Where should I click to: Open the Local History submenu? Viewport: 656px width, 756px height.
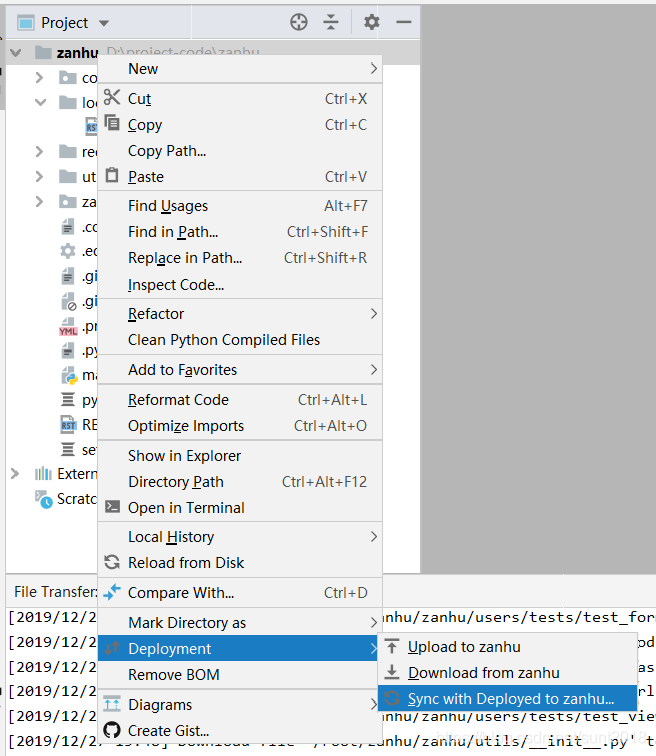pos(240,537)
